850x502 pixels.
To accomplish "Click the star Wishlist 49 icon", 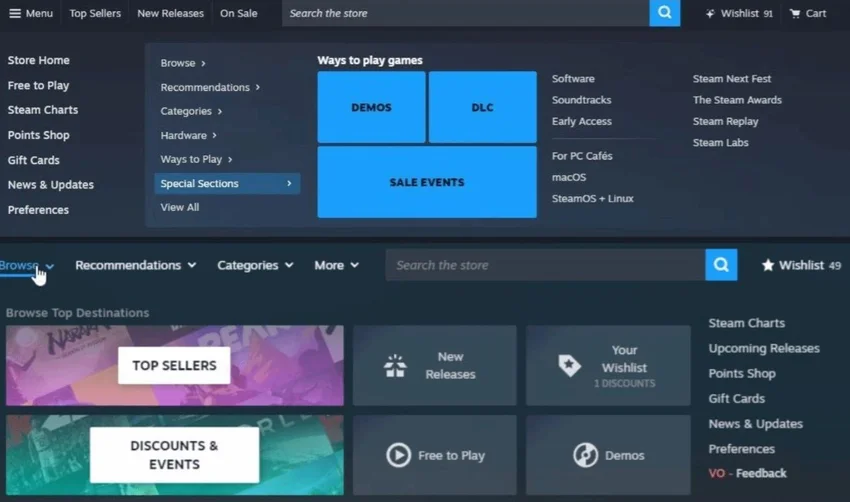I will [x=768, y=265].
